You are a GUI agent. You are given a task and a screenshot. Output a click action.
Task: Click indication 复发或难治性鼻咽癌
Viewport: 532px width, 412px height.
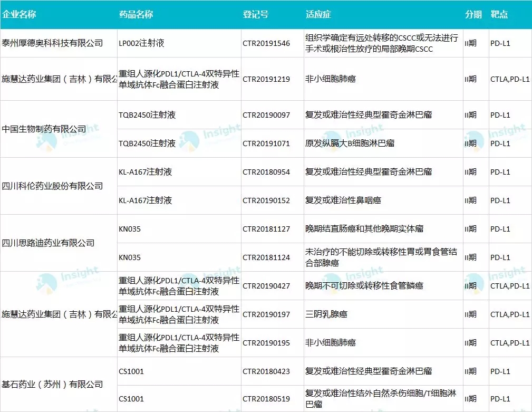pyautogui.click(x=343, y=200)
